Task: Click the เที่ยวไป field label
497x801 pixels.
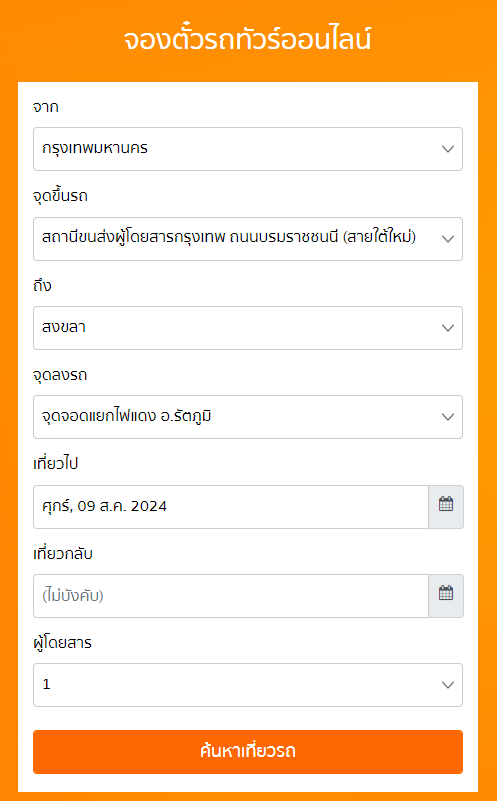Action: 55,464
